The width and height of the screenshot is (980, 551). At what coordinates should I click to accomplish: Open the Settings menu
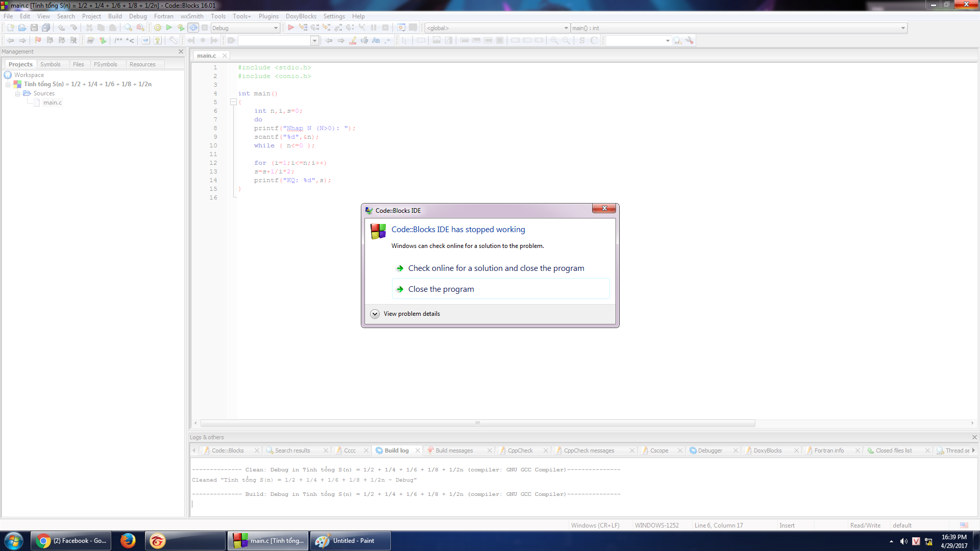[334, 16]
